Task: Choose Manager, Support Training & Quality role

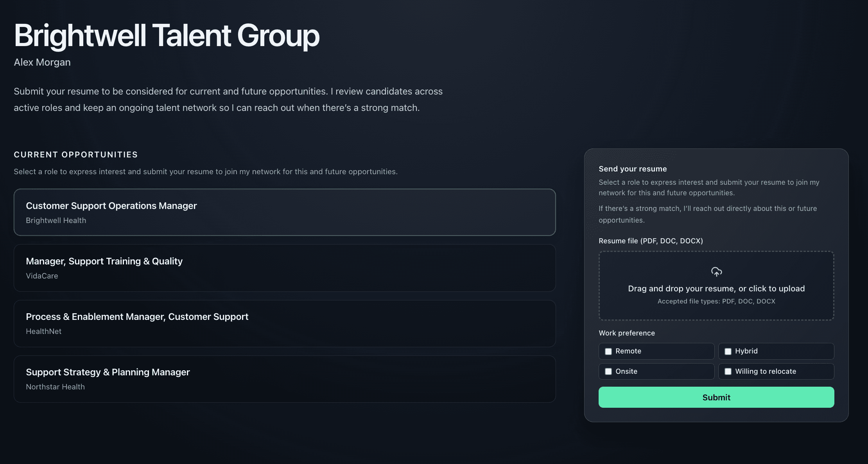Action: pyautogui.click(x=285, y=268)
